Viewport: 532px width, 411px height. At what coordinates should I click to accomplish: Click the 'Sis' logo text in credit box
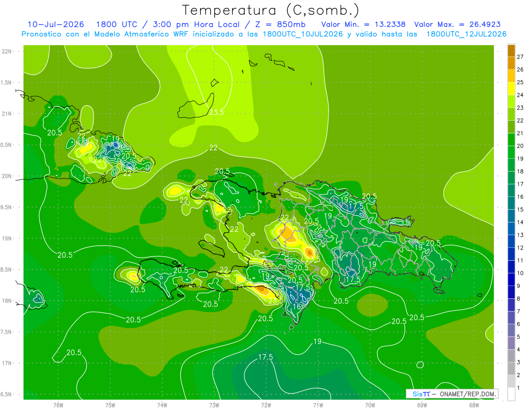pos(418,394)
